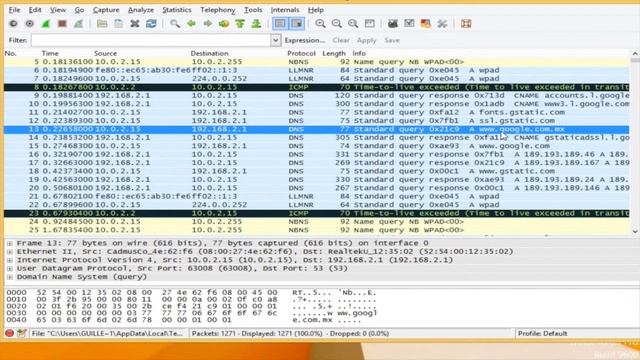Expand the Frame 13 tree node

[x=10, y=243]
